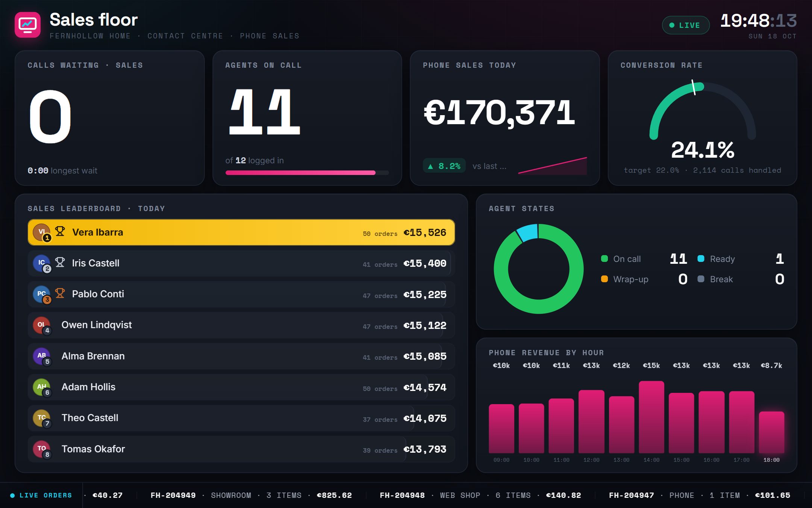Click the green 8.2% increase badge
This screenshot has width=812, height=508.
click(x=444, y=166)
